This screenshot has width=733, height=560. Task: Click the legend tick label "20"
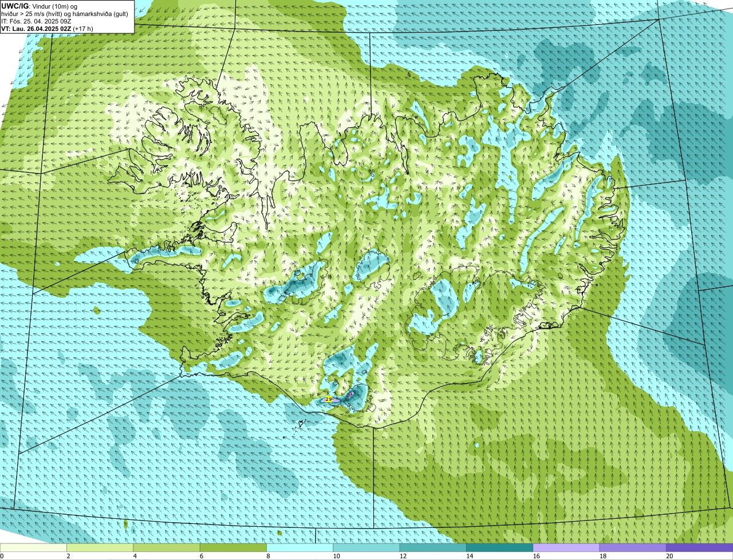click(x=669, y=556)
